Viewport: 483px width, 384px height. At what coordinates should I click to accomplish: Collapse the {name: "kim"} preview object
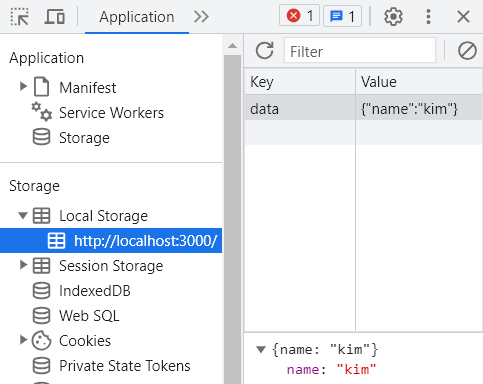click(x=261, y=349)
